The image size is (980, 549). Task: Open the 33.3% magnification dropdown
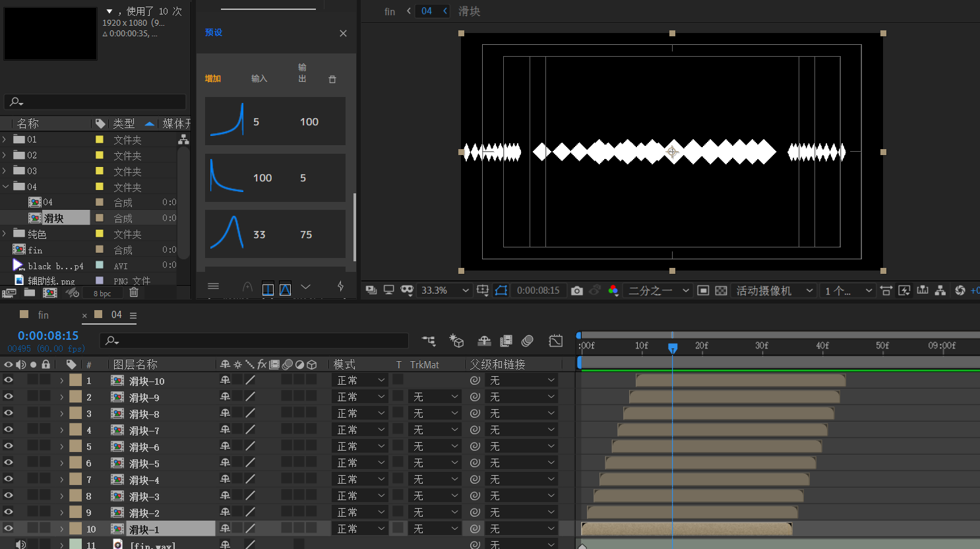tap(445, 290)
